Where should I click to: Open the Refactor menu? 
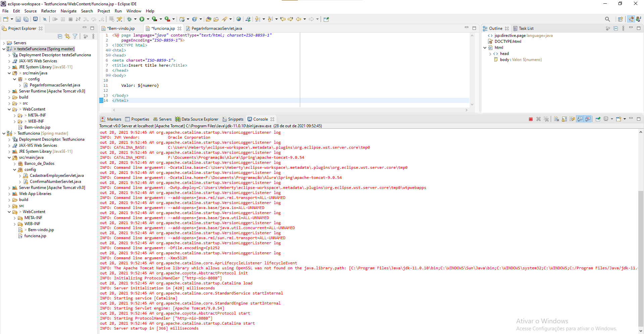tap(49, 11)
